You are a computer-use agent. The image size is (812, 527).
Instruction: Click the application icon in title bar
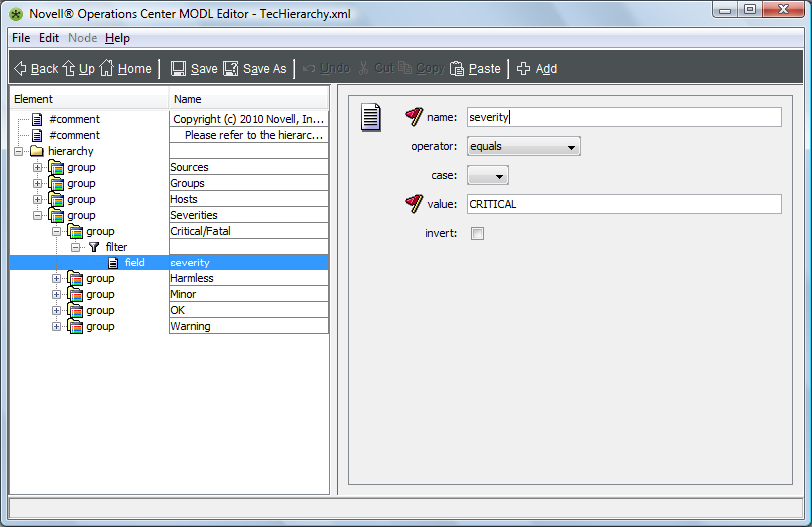coord(17,14)
